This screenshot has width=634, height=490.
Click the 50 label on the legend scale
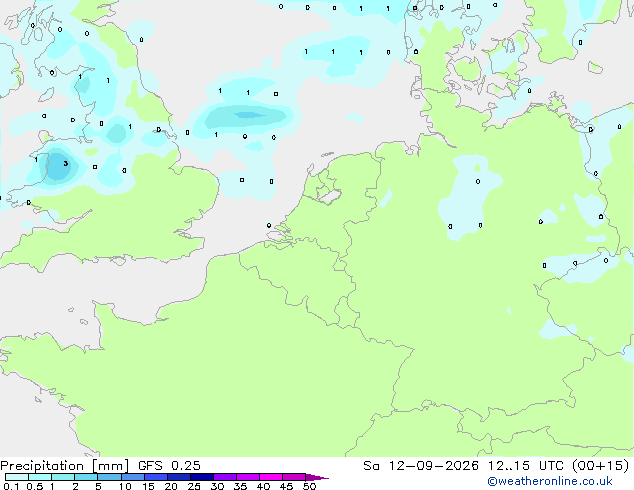click(x=309, y=486)
